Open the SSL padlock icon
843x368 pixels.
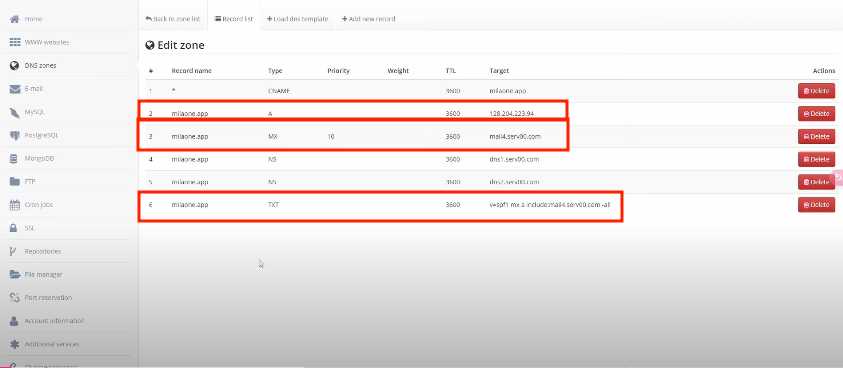(x=15, y=228)
